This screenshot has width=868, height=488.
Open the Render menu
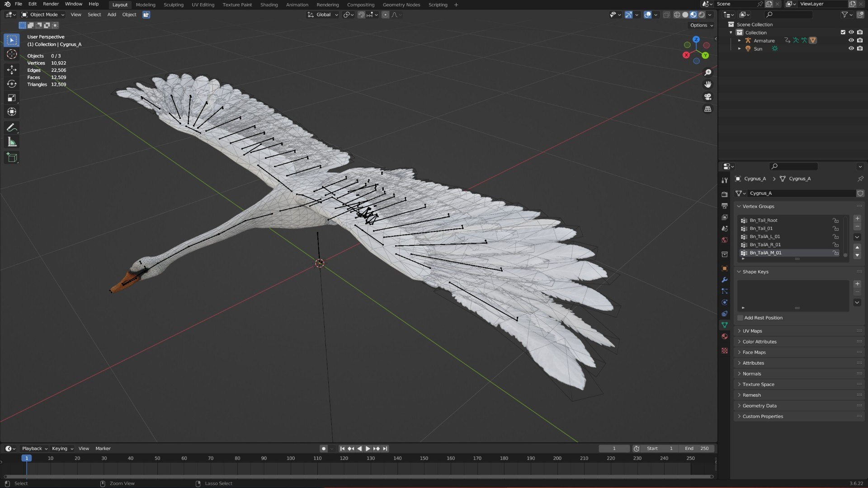51,4
